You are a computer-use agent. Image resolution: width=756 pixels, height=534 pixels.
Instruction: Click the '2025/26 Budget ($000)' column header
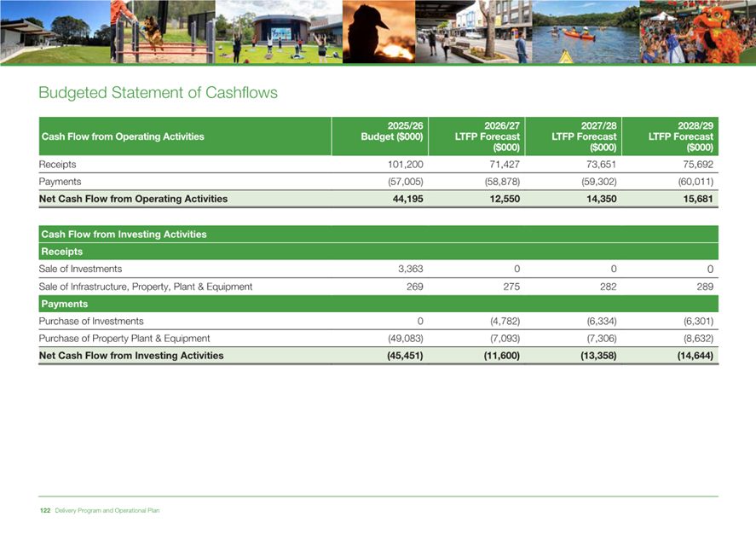(380, 136)
